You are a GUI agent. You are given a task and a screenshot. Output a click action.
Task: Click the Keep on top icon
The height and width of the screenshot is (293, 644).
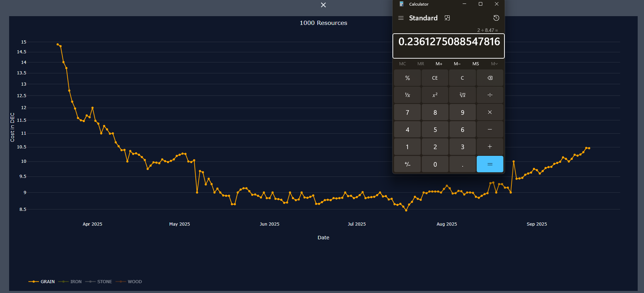pos(447,18)
